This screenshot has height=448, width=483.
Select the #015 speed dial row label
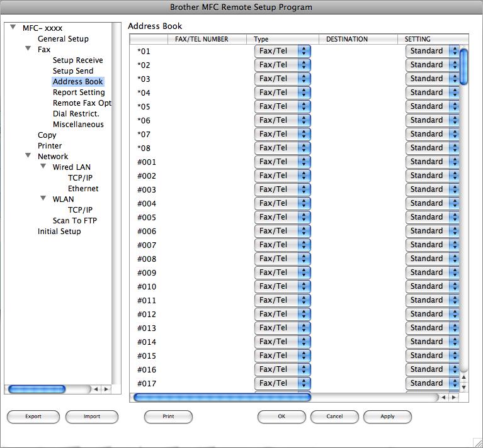[x=147, y=356]
